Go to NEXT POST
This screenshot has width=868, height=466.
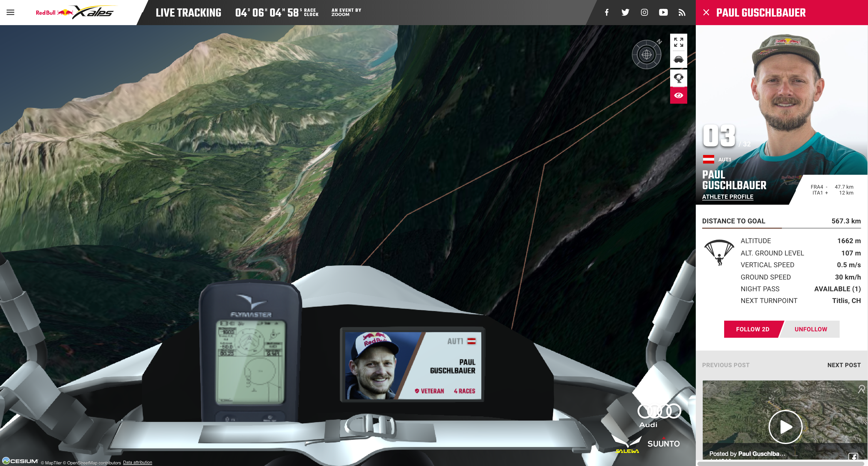(844, 365)
